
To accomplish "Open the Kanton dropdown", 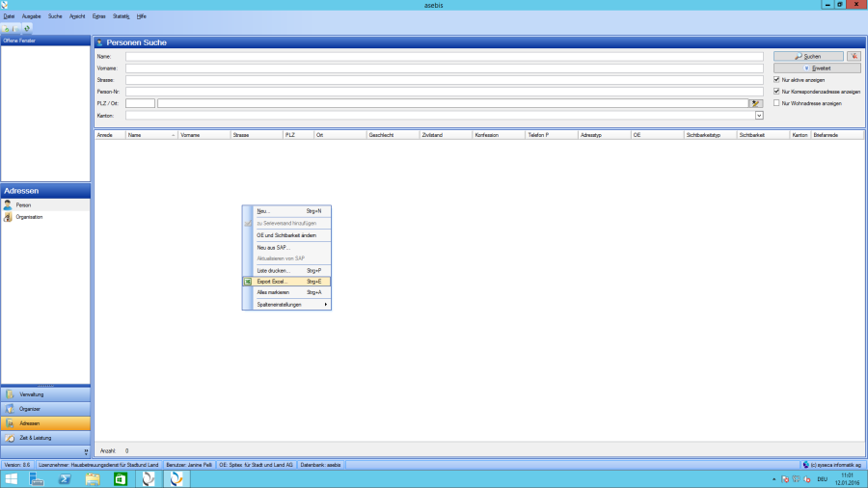I will (759, 116).
